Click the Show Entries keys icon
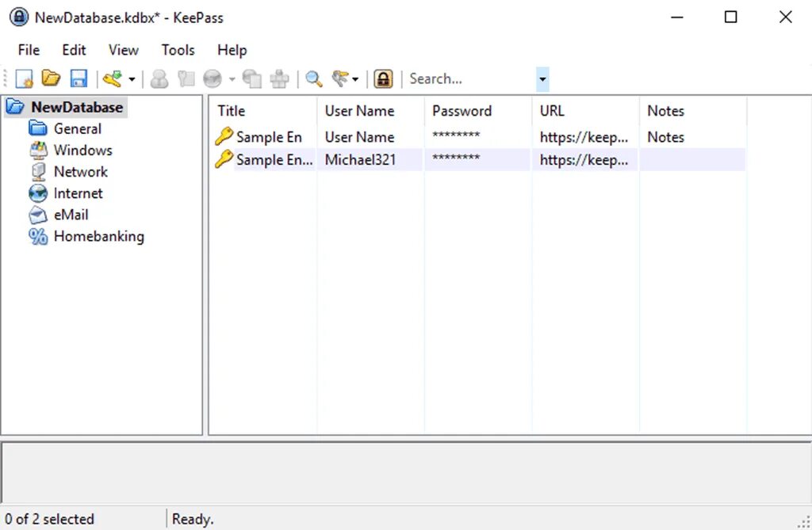This screenshot has width=812, height=530. [x=340, y=78]
